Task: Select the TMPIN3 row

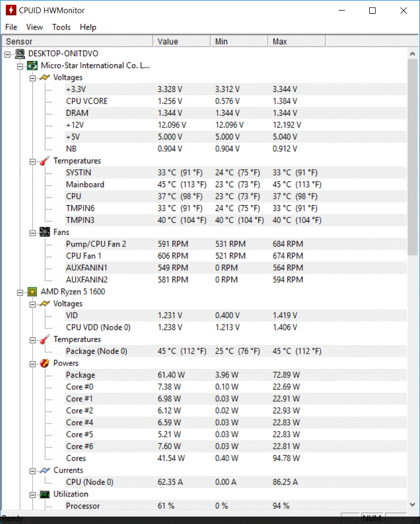Action: (x=236, y=220)
